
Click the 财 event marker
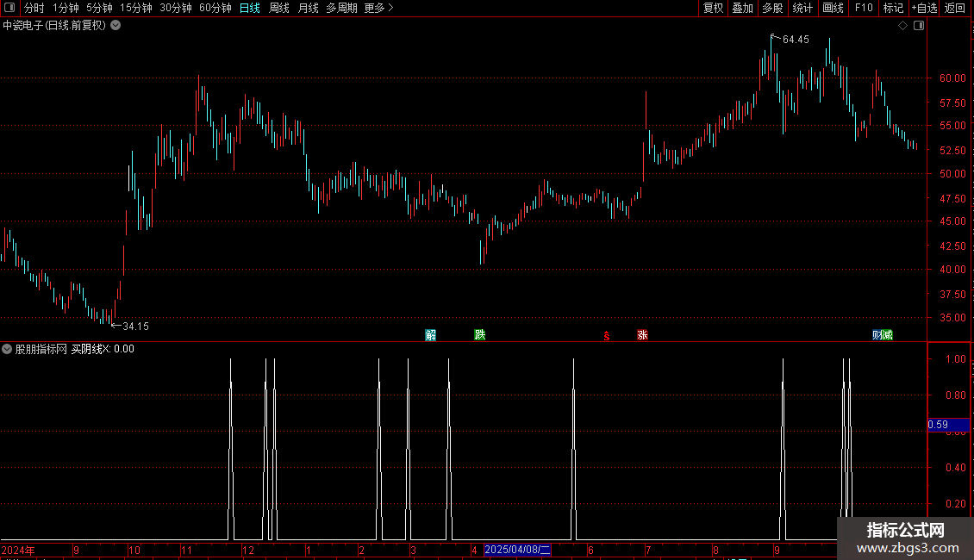tap(877, 335)
